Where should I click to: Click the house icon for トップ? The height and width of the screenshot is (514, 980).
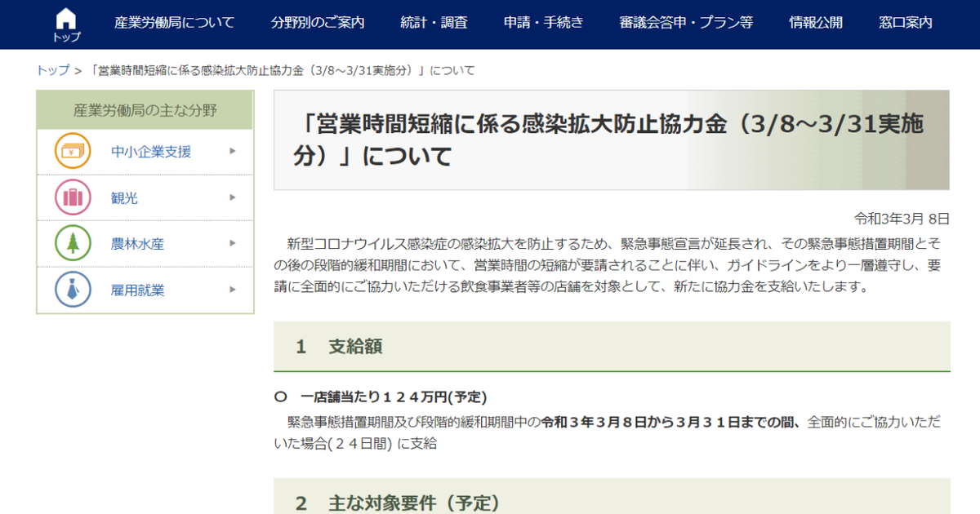[x=66, y=19]
